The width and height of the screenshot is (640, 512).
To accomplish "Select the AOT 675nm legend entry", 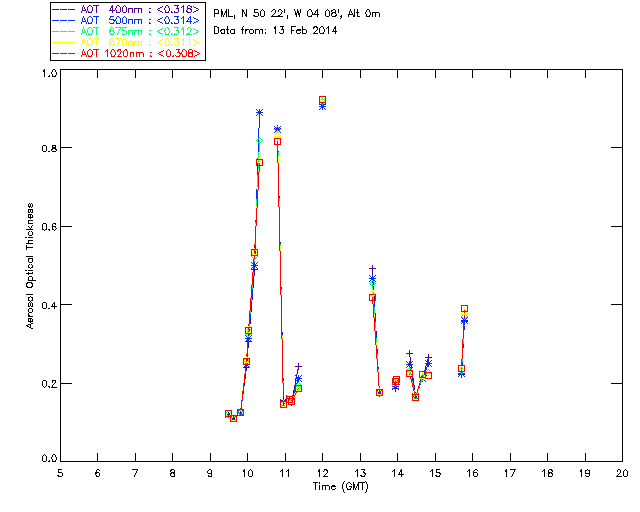I will pos(127,31).
